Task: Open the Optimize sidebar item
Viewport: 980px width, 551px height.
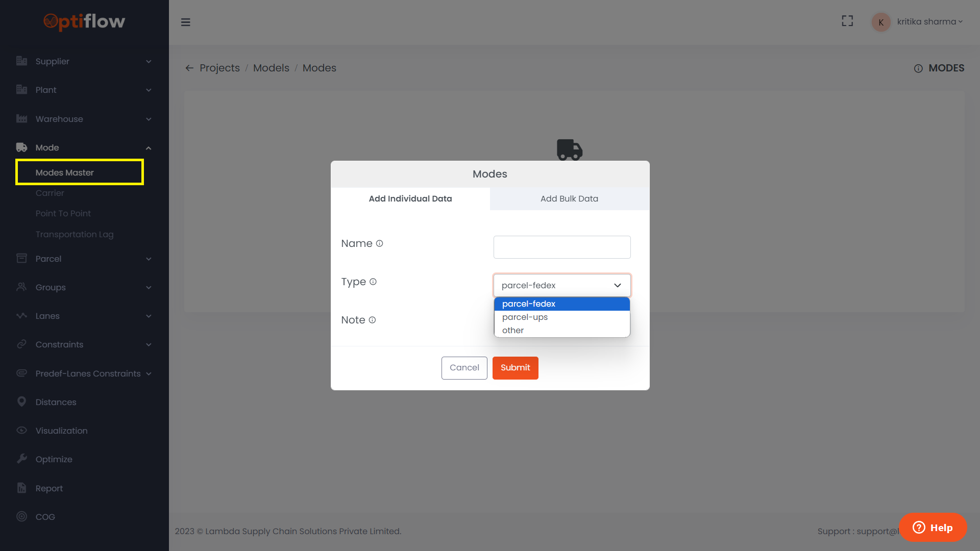Action: pyautogui.click(x=54, y=459)
